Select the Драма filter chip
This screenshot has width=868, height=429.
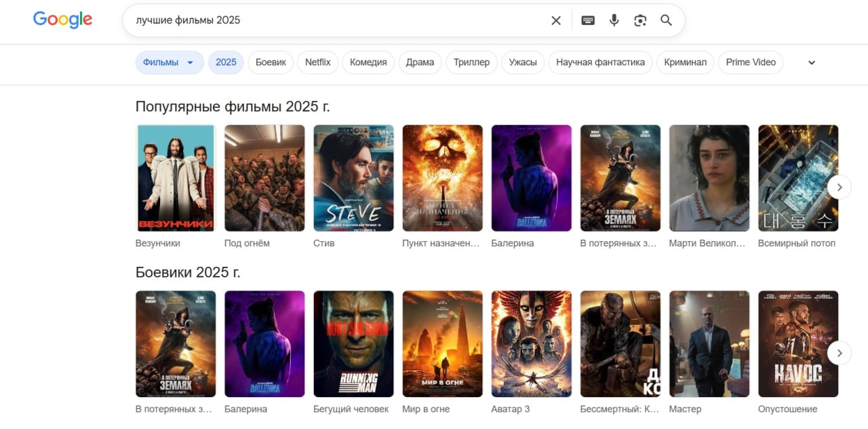tap(420, 62)
